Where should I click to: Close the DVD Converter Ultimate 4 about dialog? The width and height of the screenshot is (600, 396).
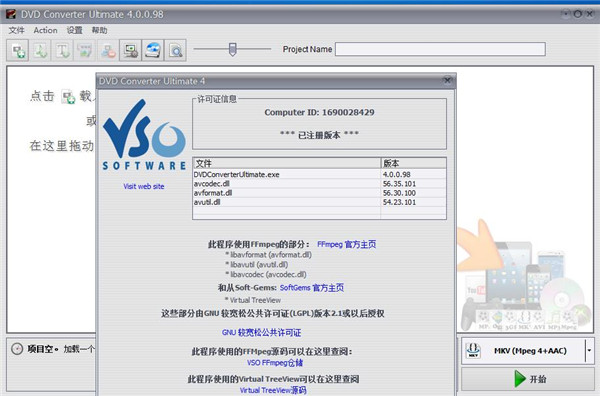click(x=447, y=80)
